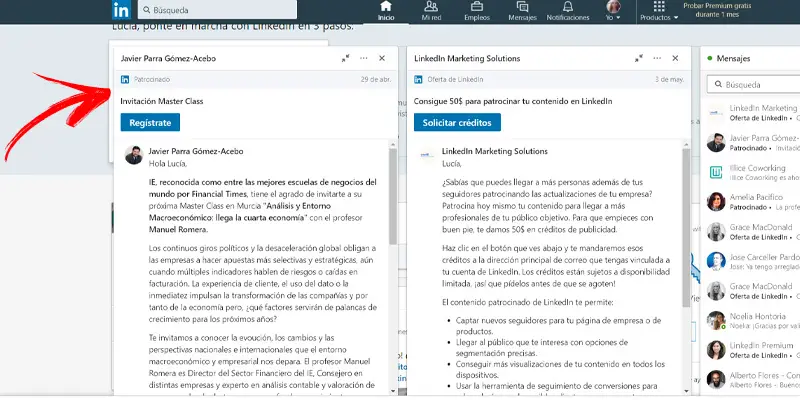This screenshot has width=800, height=400.
Task: Click the 3 de may. date text
Action: pos(669,80)
